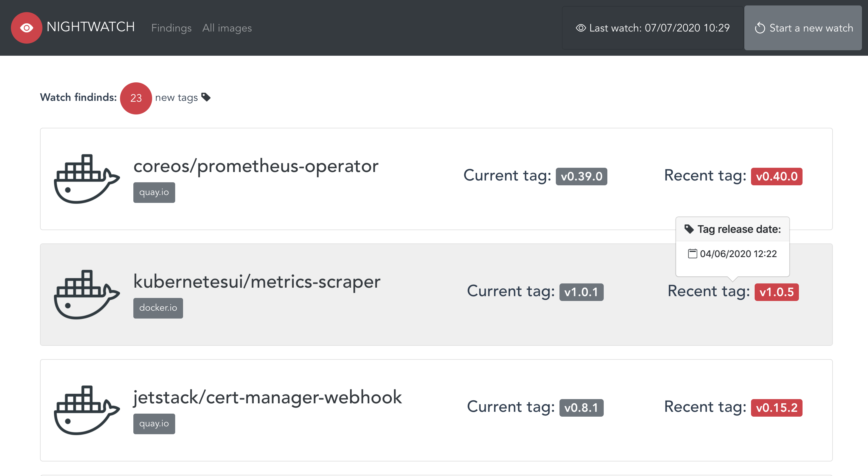The height and width of the screenshot is (476, 868).
Task: Click the gray v0.39.0 current tag badge
Action: tap(581, 177)
